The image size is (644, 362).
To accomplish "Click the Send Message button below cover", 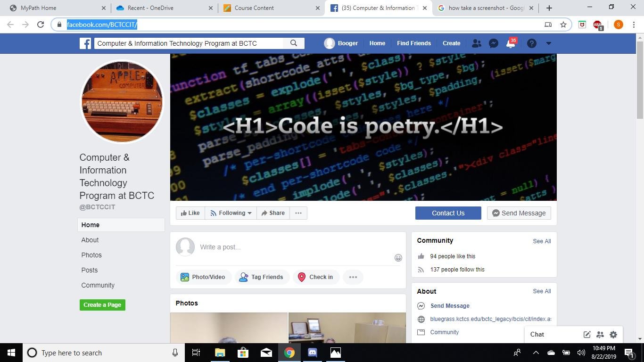I will [519, 213].
